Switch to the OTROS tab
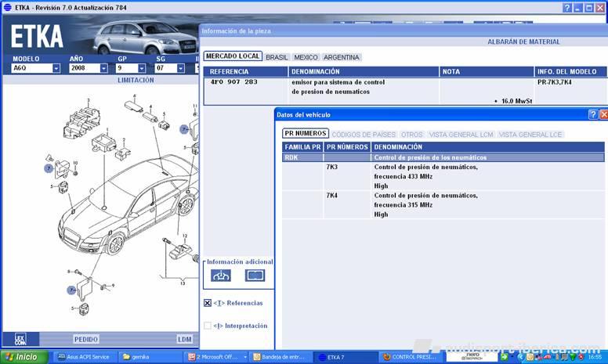 [x=412, y=135]
